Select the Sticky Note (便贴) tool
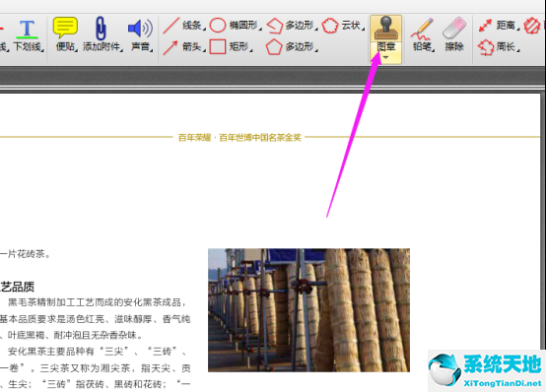 [x=65, y=35]
